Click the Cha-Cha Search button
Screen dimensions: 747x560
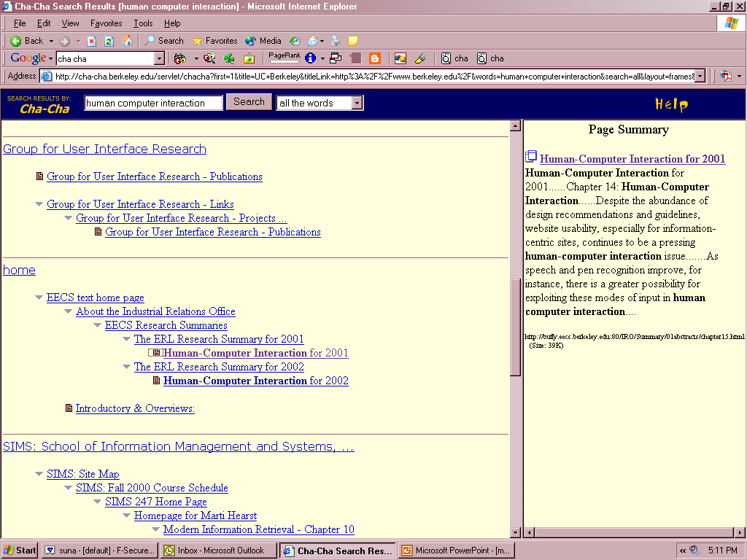[249, 102]
